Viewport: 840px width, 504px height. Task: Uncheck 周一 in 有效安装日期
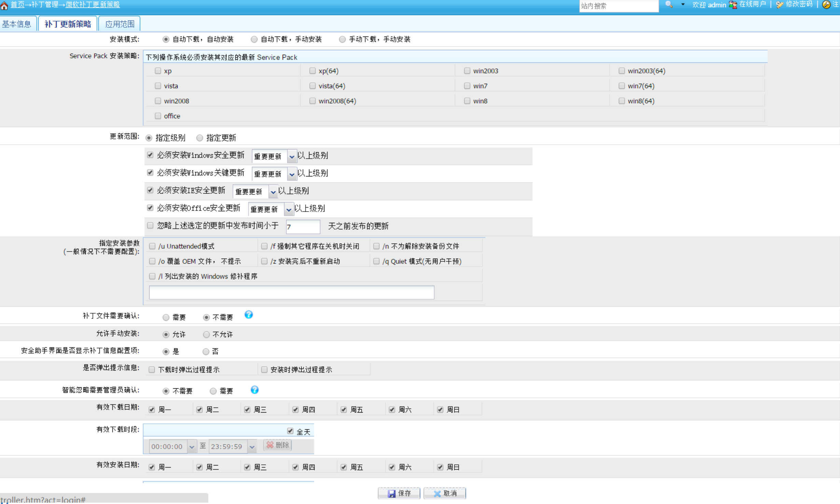tap(152, 467)
